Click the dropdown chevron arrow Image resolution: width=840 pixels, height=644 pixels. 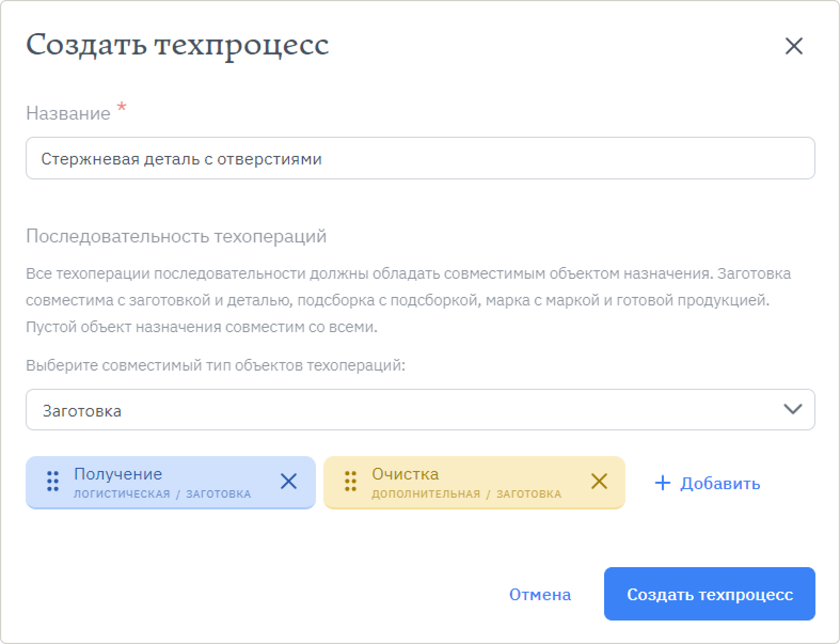click(793, 410)
